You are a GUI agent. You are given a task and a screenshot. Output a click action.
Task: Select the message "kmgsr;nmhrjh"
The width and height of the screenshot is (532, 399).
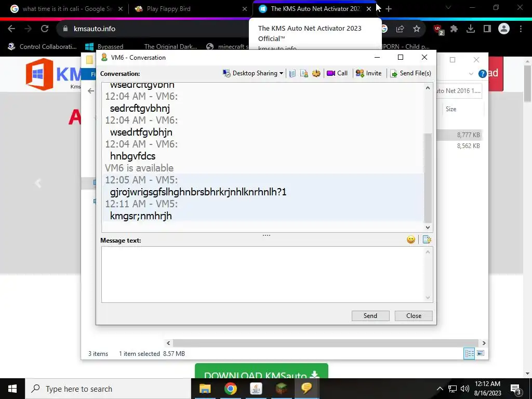[141, 216]
